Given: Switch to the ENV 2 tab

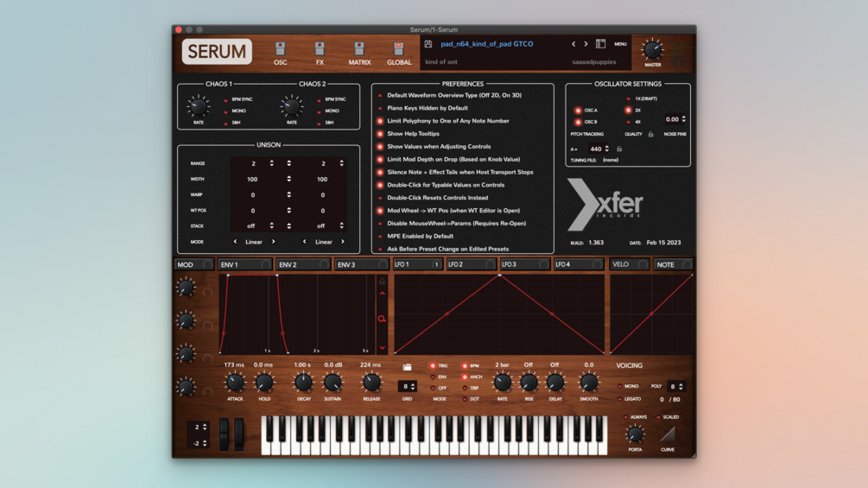Looking at the screenshot, I should coord(303,264).
